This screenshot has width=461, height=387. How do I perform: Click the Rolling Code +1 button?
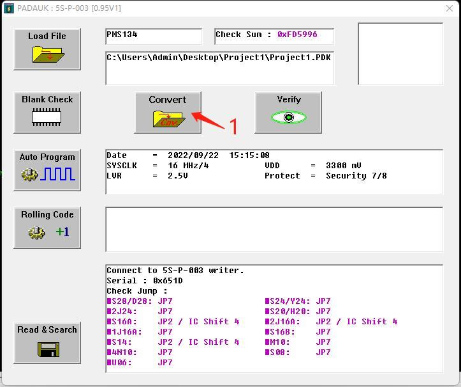point(47,228)
